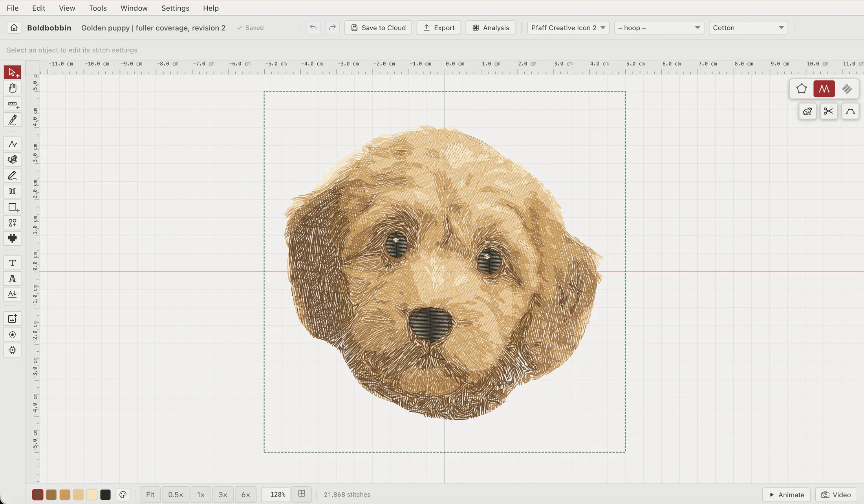Open the Settings menu
The width and height of the screenshot is (864, 504).
175,8
